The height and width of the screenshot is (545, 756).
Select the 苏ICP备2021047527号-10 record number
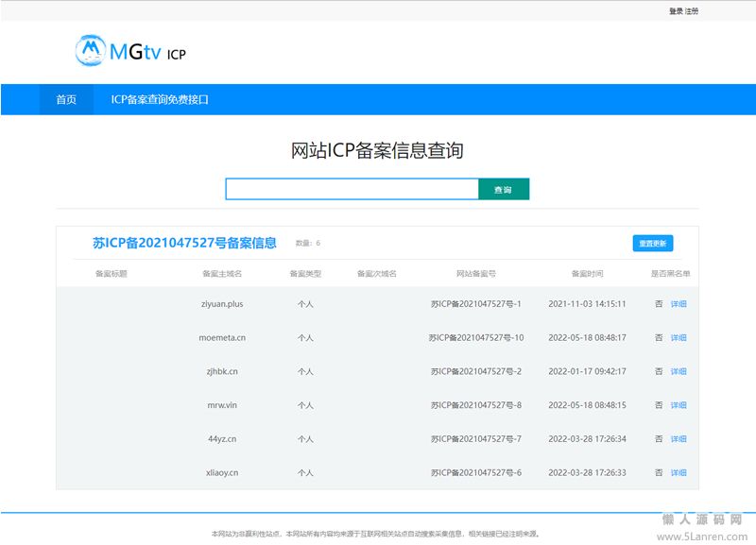coord(475,338)
